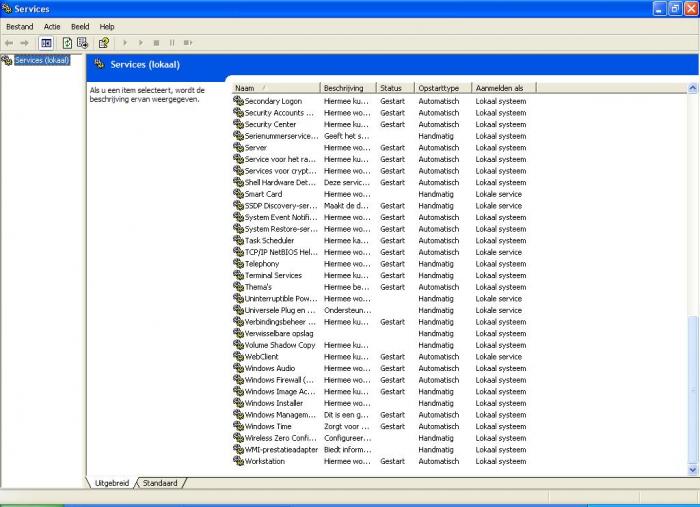
Task: Open the Beeld menu
Action: click(x=80, y=27)
